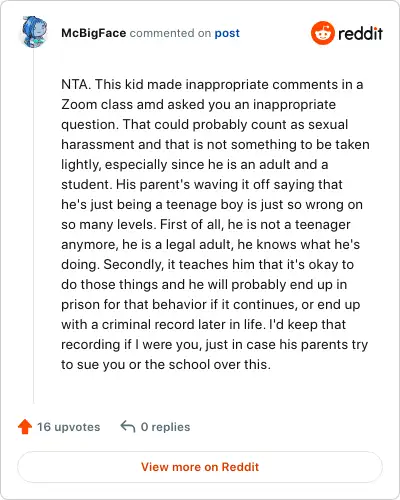Viewport: 400px width, 500px height.
Task: Click the McBigFace user avatar
Action: coord(34,32)
